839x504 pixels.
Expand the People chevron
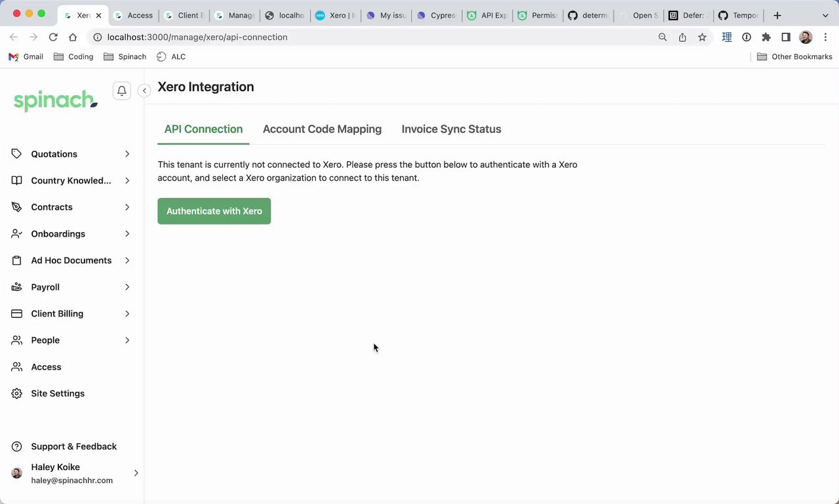pos(127,340)
